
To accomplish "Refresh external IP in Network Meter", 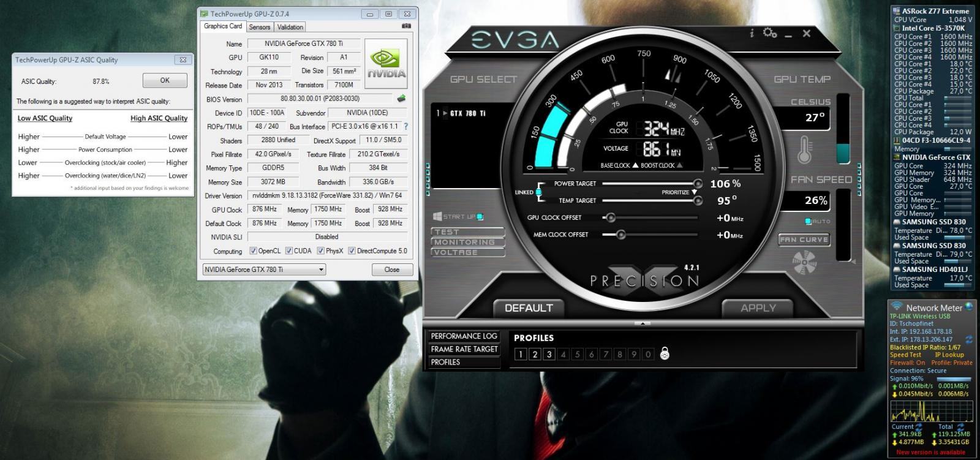I will [969, 339].
